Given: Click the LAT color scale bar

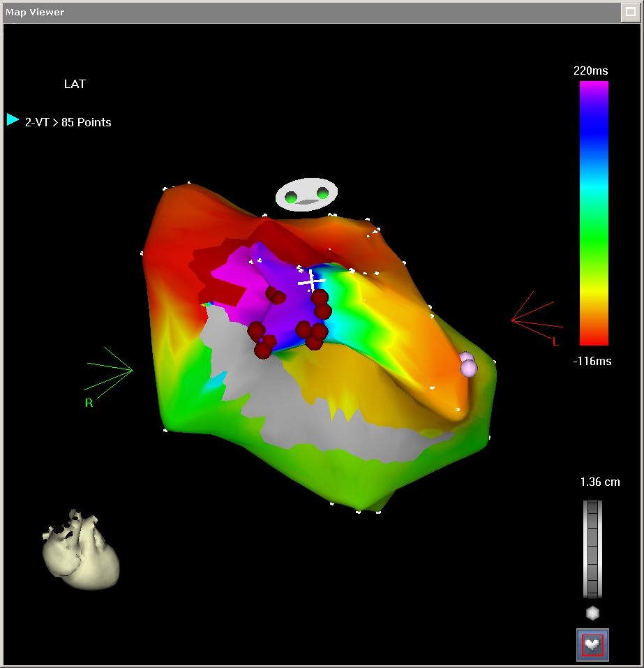Looking at the screenshot, I should (594, 213).
